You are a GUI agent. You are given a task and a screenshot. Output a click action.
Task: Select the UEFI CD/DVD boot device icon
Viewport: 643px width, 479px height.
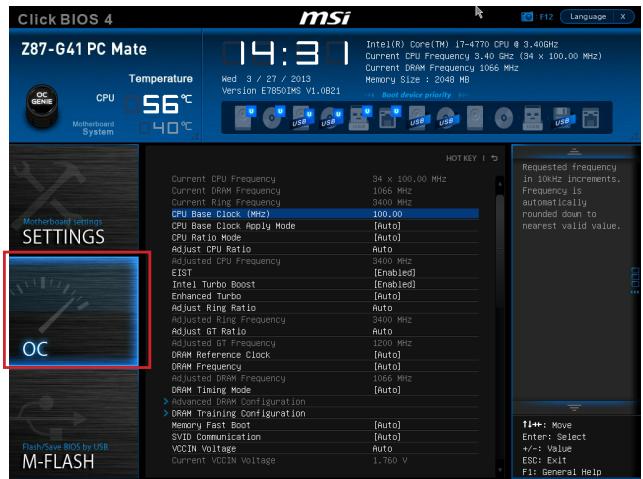(x=274, y=118)
